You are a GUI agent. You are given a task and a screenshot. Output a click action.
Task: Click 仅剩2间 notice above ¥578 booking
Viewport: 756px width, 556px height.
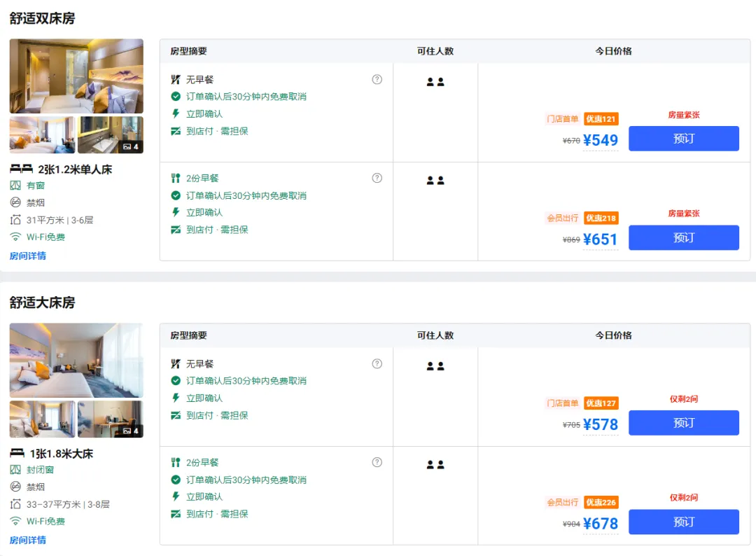point(683,399)
